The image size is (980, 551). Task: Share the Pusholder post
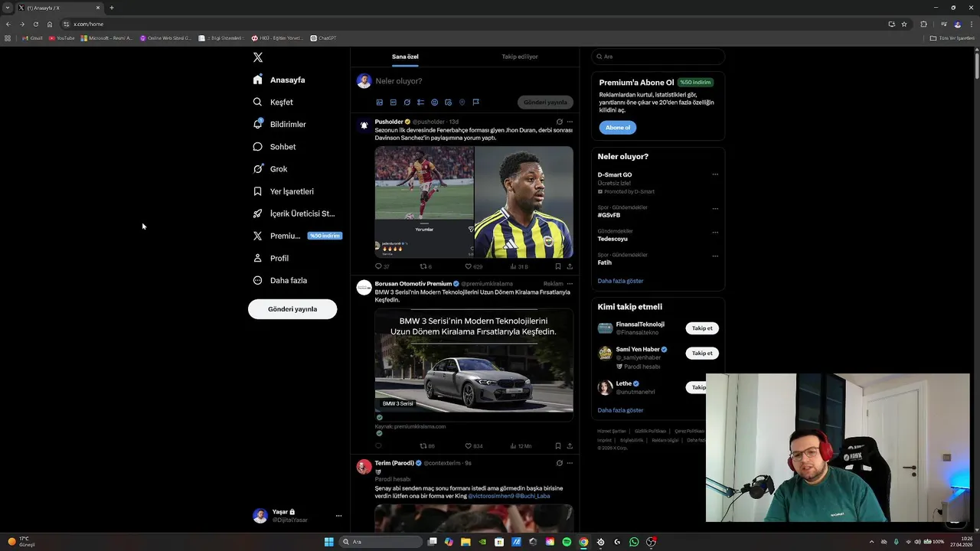click(570, 266)
